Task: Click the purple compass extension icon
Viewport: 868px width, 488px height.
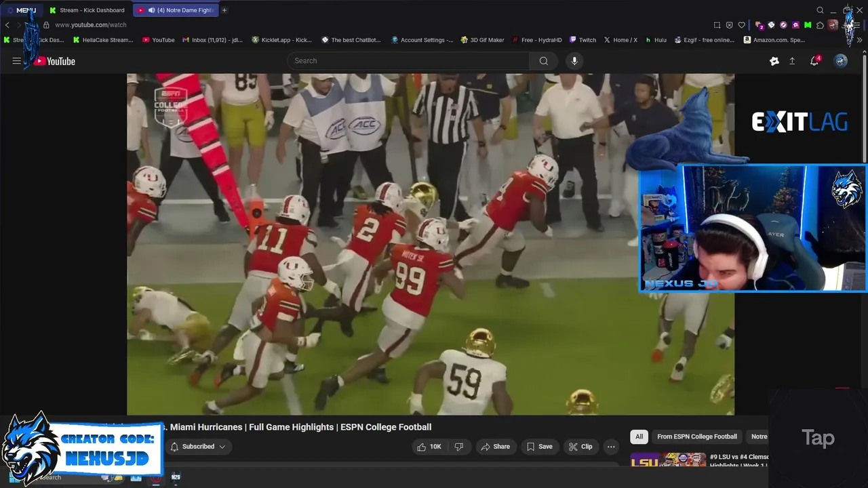Action: 783,25
